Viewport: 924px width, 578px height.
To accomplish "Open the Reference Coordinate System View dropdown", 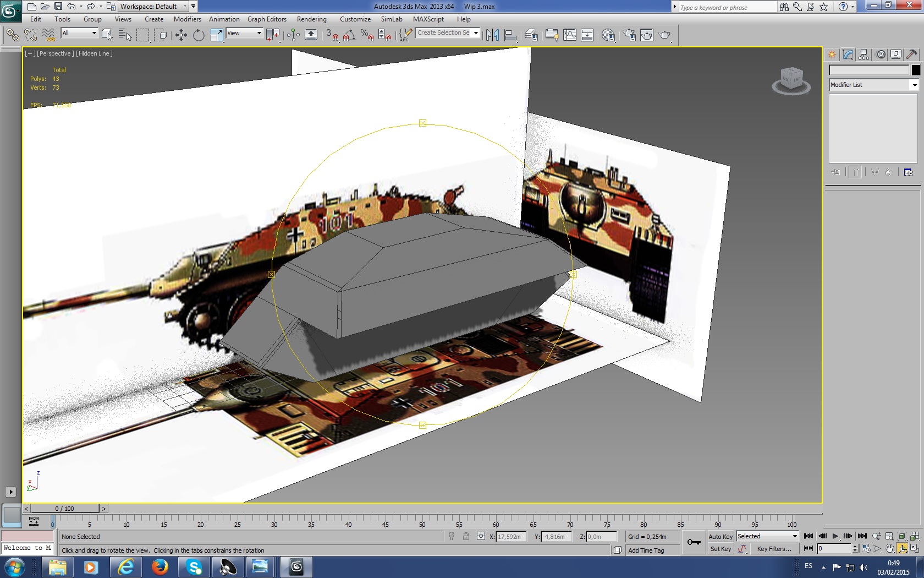I will (244, 33).
